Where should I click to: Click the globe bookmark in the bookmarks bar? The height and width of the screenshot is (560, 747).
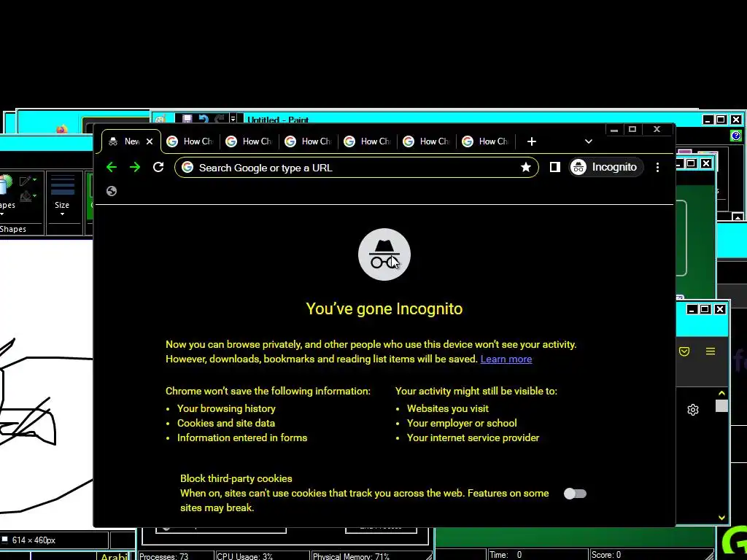[x=112, y=191]
